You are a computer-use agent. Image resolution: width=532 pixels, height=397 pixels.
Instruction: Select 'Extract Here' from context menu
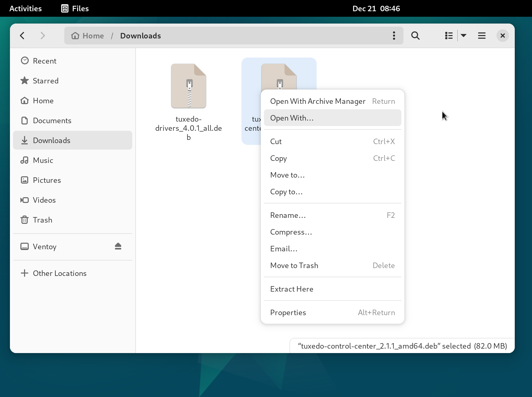tap(292, 288)
